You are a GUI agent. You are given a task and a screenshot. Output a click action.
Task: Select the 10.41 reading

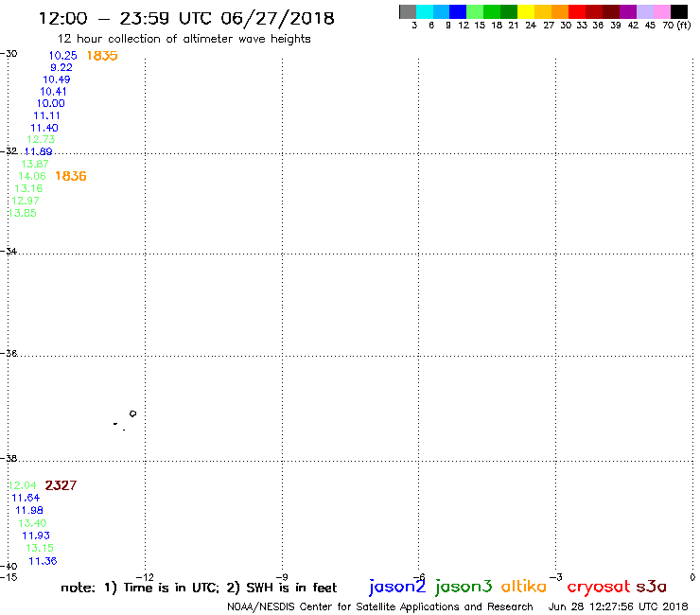tap(53, 92)
